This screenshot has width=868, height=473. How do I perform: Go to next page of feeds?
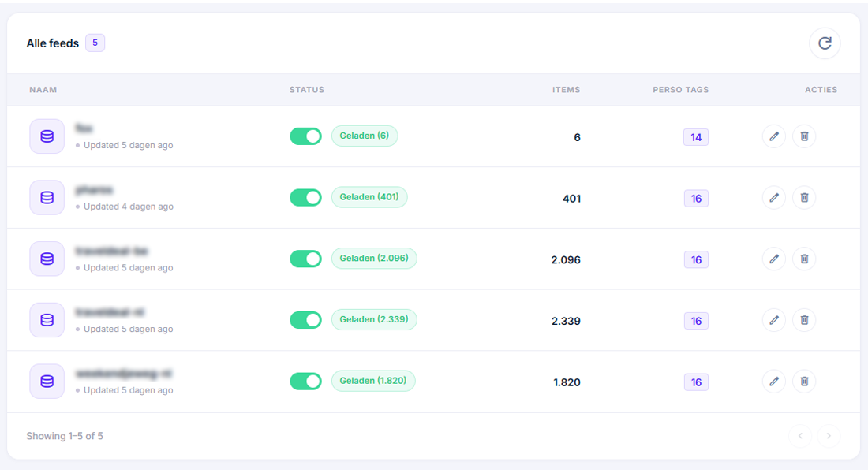tap(829, 436)
